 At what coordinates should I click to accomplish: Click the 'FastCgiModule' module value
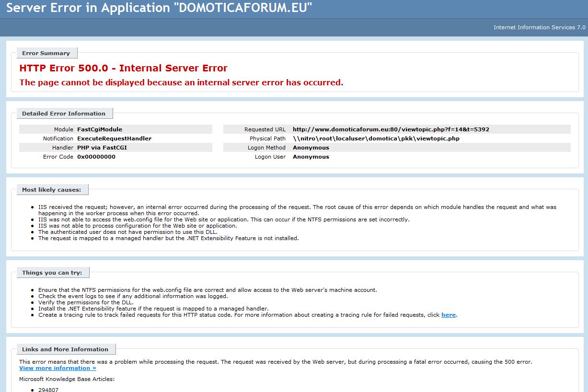point(100,129)
